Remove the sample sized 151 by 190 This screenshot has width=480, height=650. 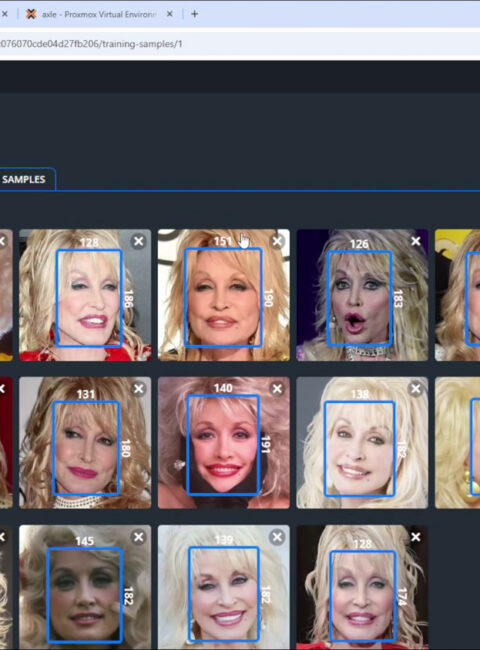[277, 241]
